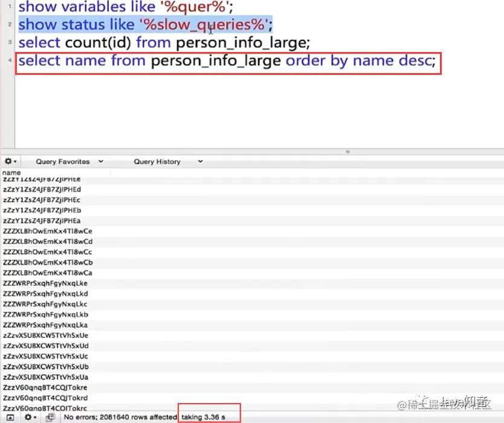Click the multiple result copies icon in status bar
The width and height of the screenshot is (504, 423).
(50, 417)
